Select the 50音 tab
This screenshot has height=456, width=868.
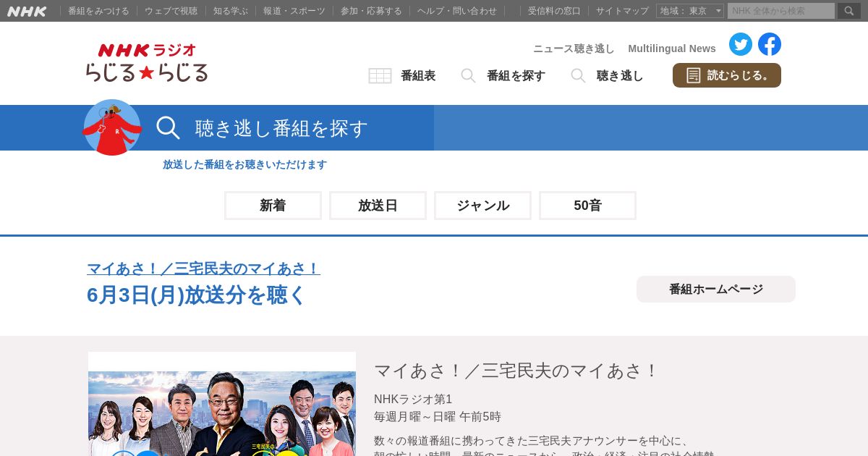587,206
